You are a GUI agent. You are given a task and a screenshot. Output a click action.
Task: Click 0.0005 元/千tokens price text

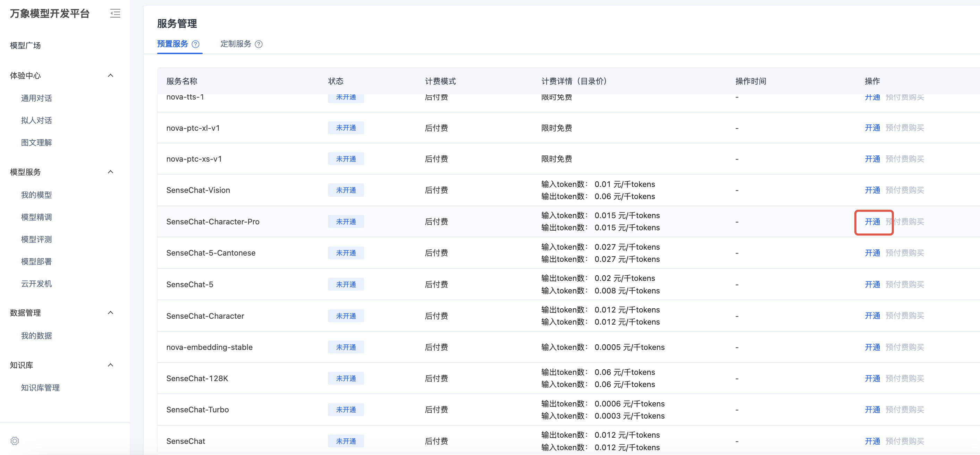coord(629,347)
